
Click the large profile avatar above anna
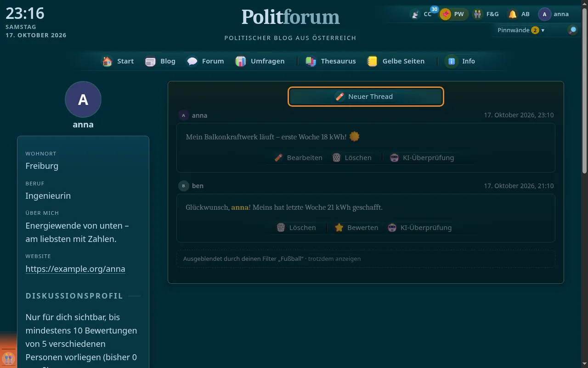click(x=83, y=99)
